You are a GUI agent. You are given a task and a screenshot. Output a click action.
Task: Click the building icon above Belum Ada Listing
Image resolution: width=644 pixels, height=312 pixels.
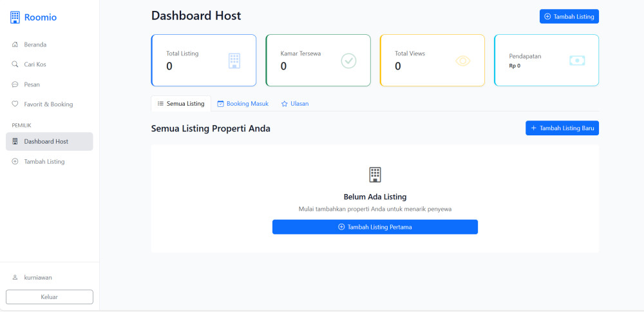[375, 174]
